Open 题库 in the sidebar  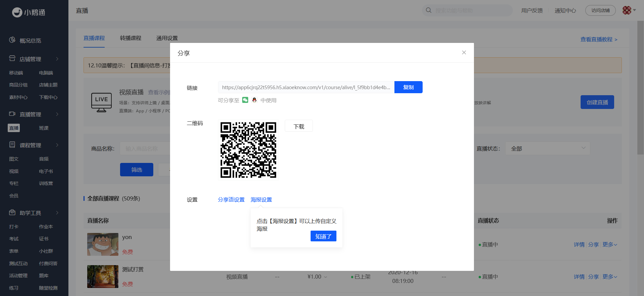tap(44, 276)
